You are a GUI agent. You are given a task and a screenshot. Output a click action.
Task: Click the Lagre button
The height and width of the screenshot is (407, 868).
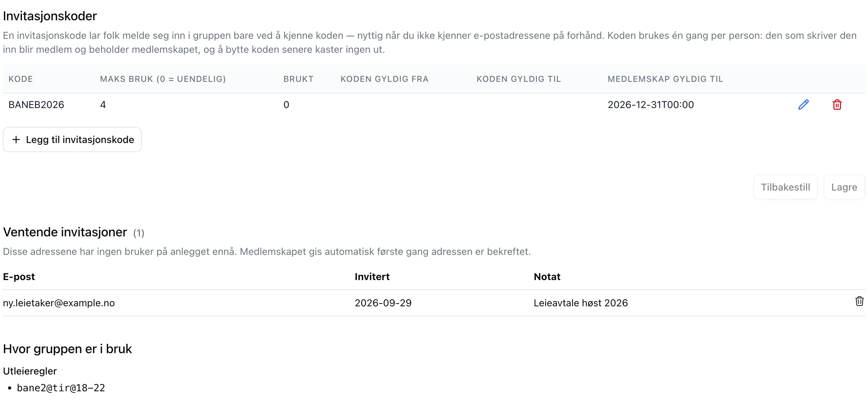(x=844, y=187)
